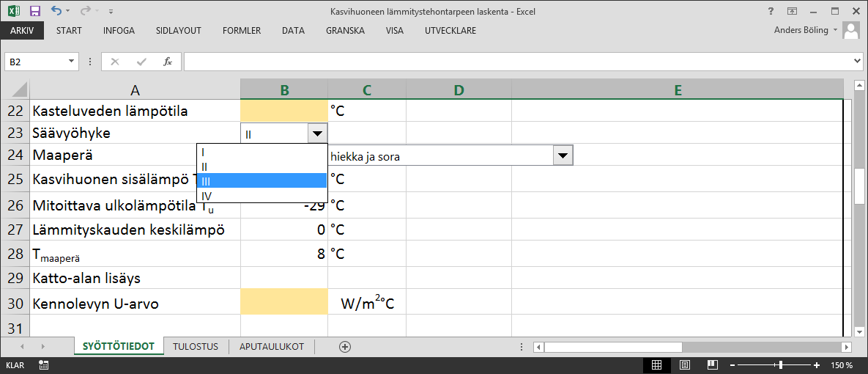Click horizontal scrollbar right arrow
This screenshot has height=374, width=868.
pos(846,347)
